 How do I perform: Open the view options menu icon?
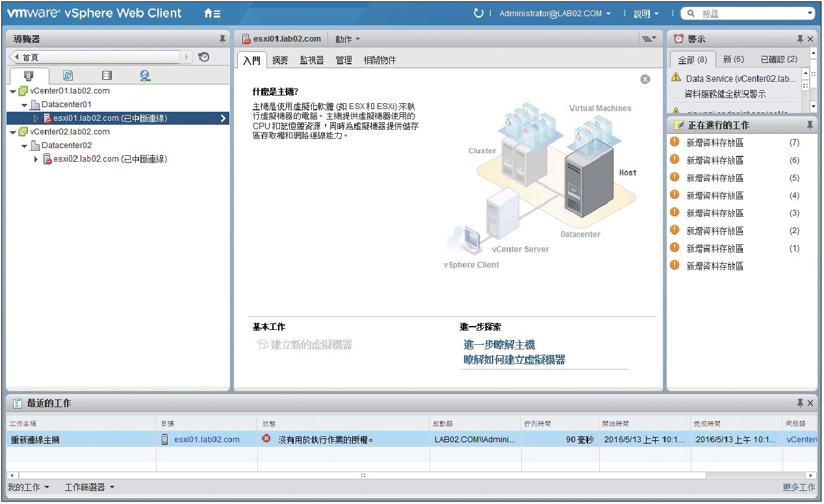pyautogui.click(x=649, y=39)
